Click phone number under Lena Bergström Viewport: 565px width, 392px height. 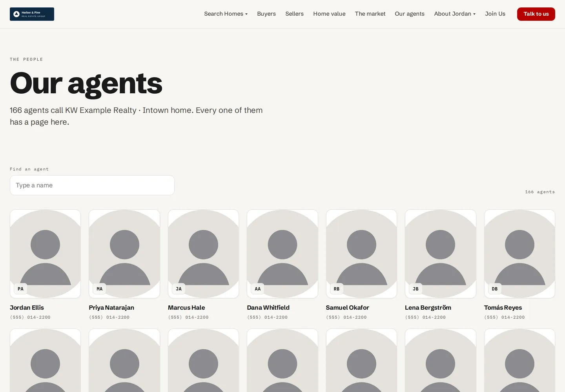pos(425,318)
